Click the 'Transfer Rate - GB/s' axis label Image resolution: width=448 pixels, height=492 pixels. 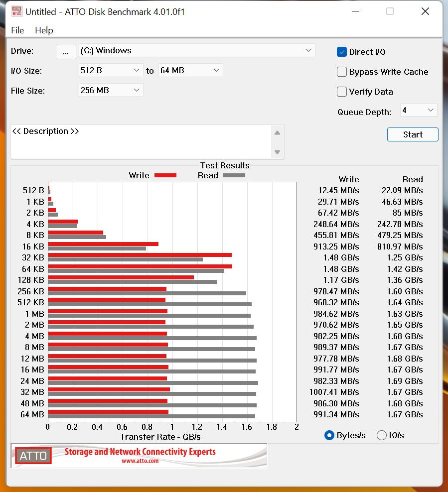tap(160, 437)
